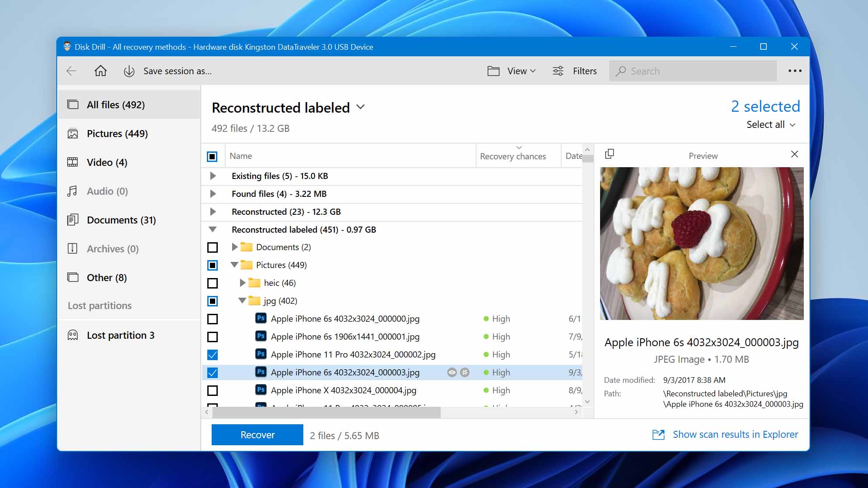Click the Disk Drill home icon
This screenshot has width=868, height=488.
(x=100, y=71)
